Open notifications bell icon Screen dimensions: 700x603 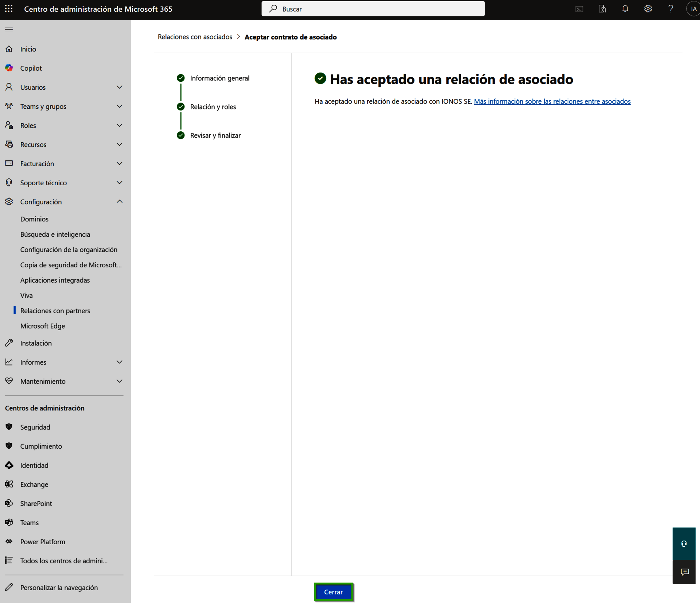(x=625, y=9)
